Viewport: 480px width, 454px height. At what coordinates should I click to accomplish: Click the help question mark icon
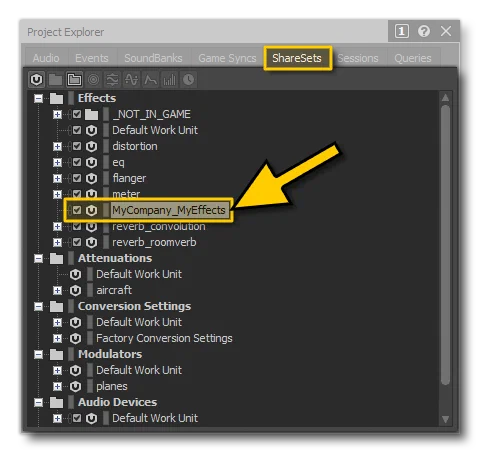(424, 31)
